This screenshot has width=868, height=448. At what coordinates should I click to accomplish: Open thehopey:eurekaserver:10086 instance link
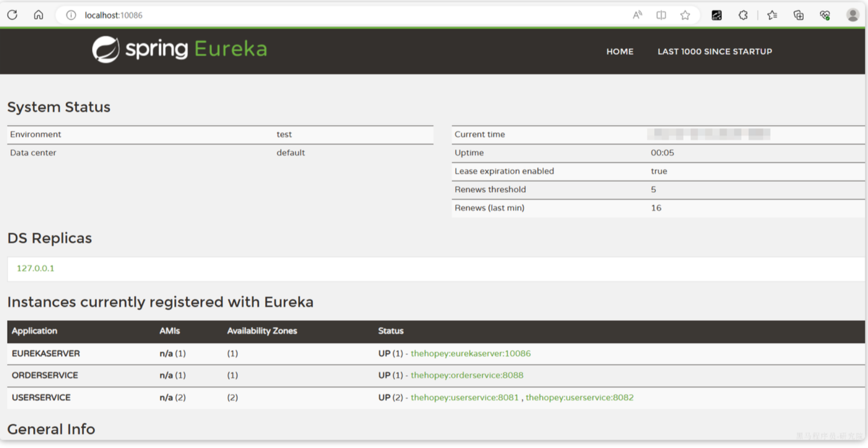[470, 353]
